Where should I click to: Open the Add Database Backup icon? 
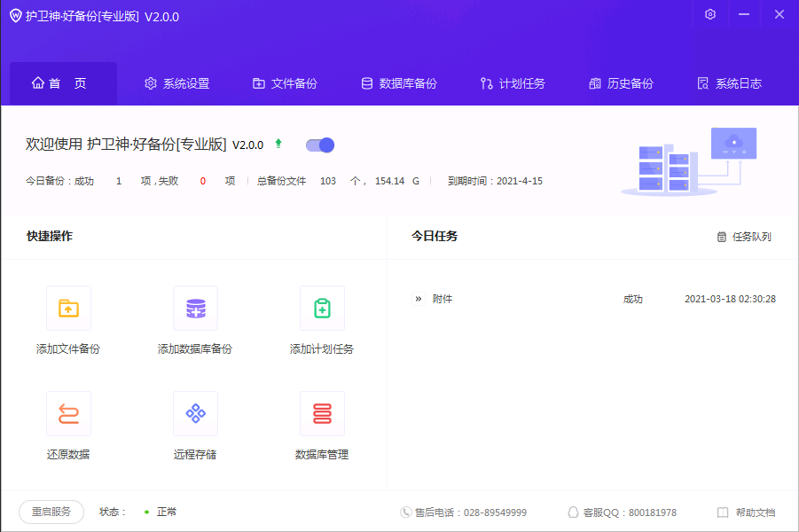pos(195,309)
